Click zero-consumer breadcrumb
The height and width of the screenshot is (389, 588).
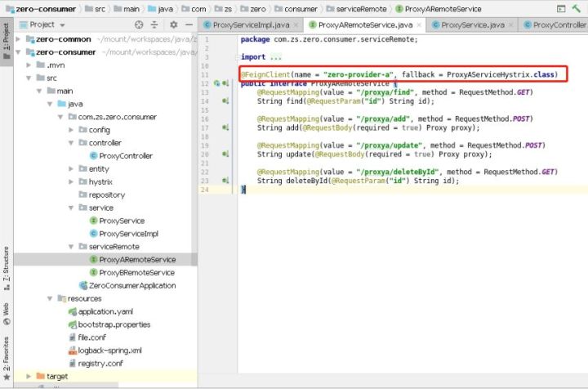pyautogui.click(x=41, y=9)
